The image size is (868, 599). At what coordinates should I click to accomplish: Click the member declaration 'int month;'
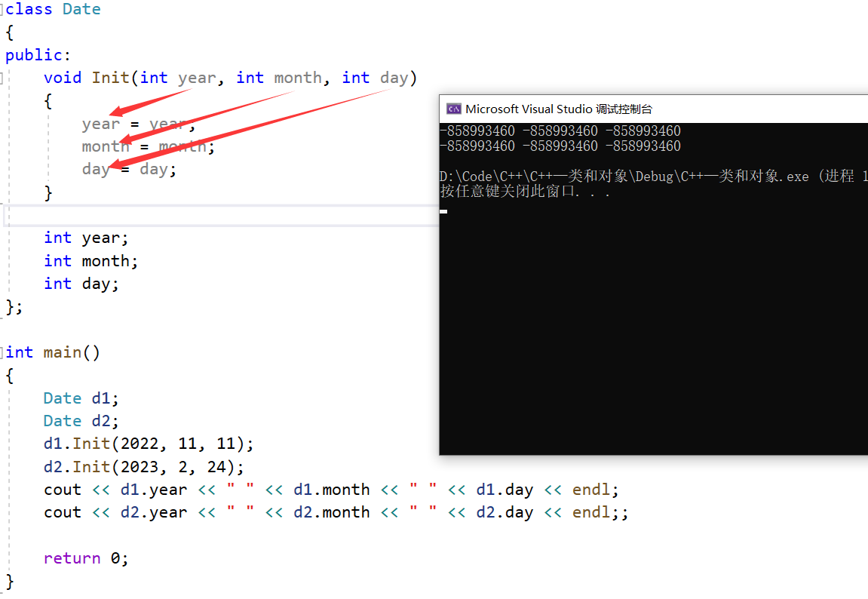pyautogui.click(x=90, y=260)
